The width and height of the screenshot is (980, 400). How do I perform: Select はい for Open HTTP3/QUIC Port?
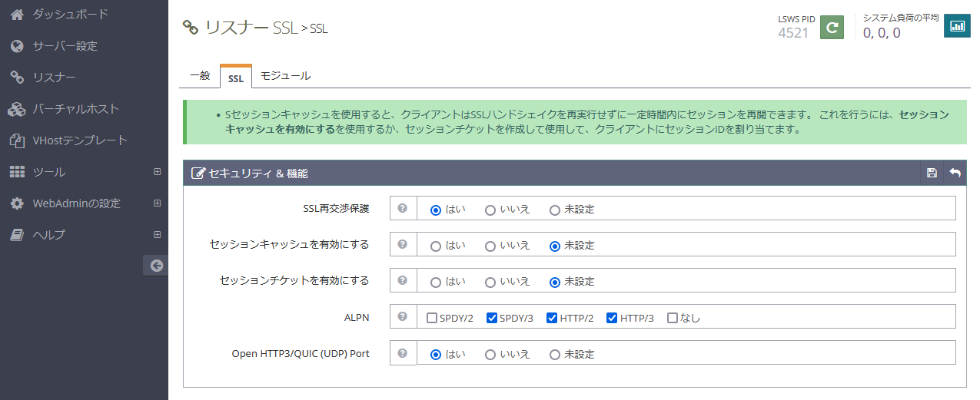coord(436,355)
